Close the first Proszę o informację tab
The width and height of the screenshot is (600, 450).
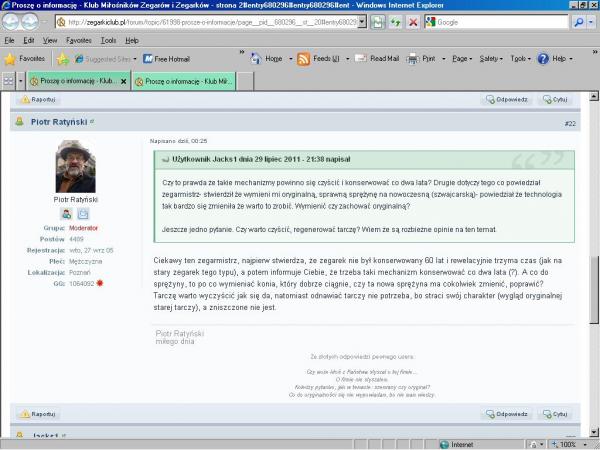124,82
